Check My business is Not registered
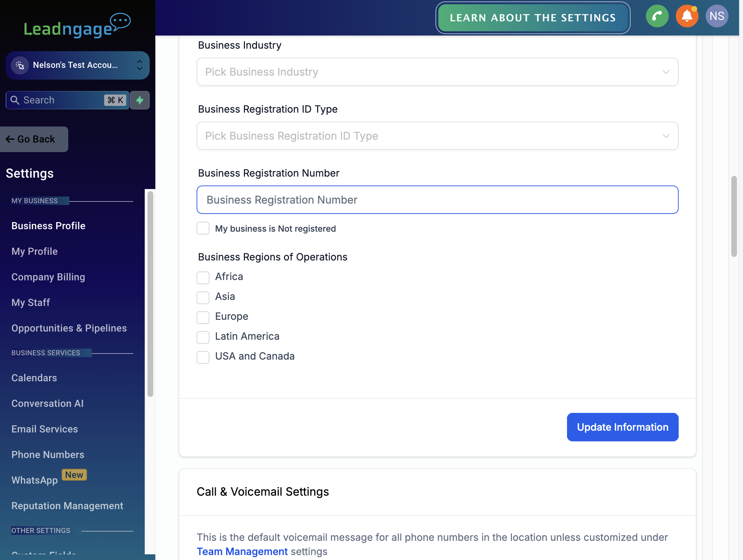 click(x=203, y=228)
